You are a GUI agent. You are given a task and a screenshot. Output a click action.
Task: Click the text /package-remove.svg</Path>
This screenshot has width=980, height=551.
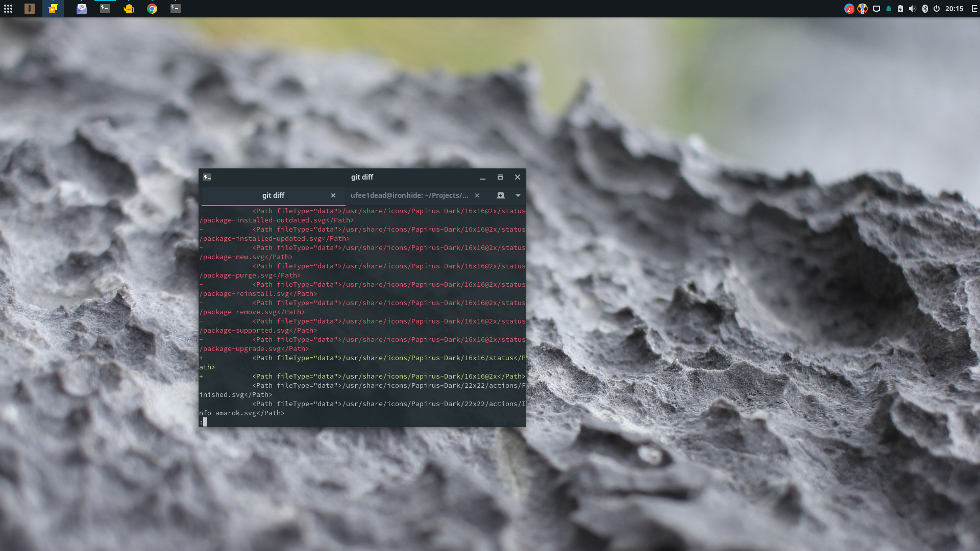click(252, 312)
